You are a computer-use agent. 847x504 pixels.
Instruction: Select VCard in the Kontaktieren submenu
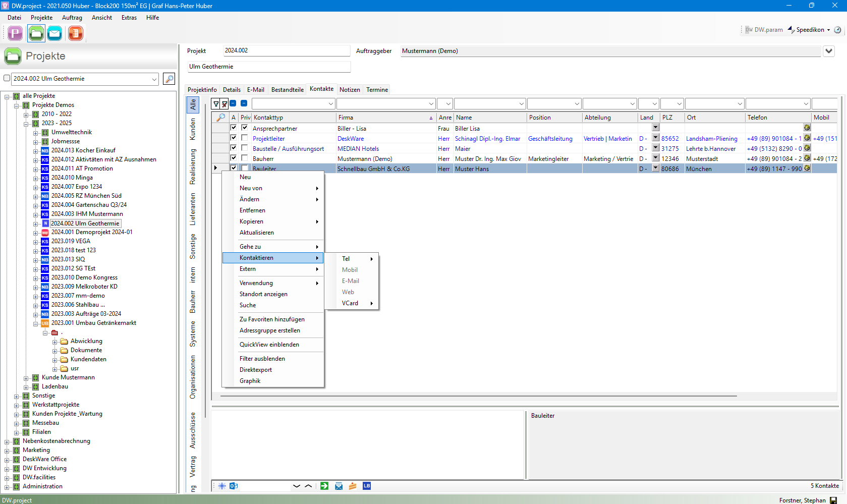coord(350,303)
